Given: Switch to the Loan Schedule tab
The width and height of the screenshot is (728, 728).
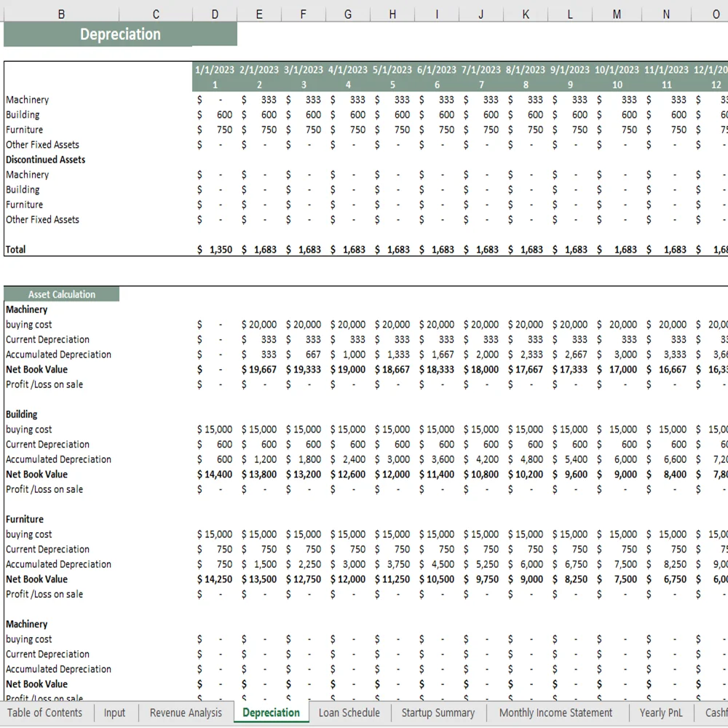Looking at the screenshot, I should click(349, 713).
